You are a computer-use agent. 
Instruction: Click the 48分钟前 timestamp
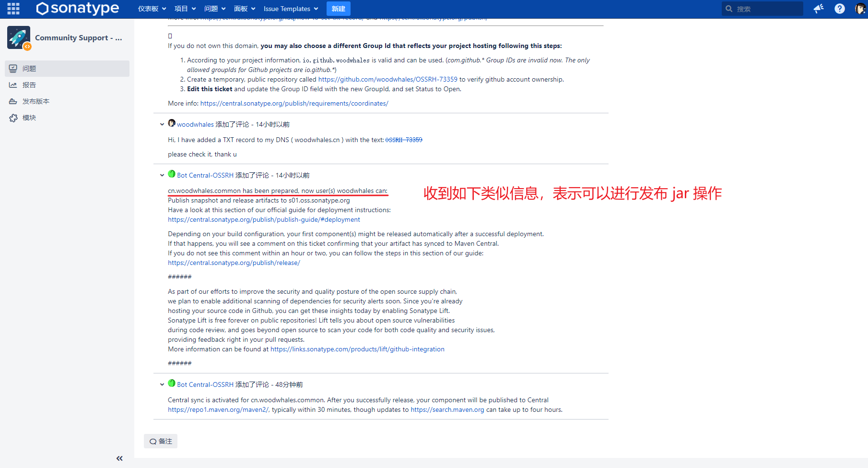(289, 384)
